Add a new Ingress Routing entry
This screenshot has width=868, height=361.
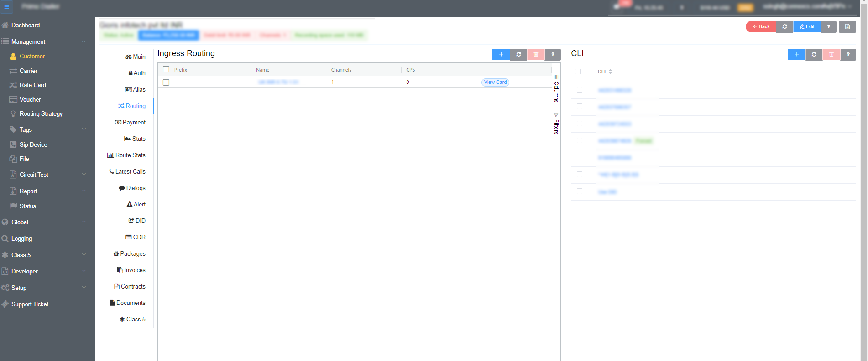(501, 54)
